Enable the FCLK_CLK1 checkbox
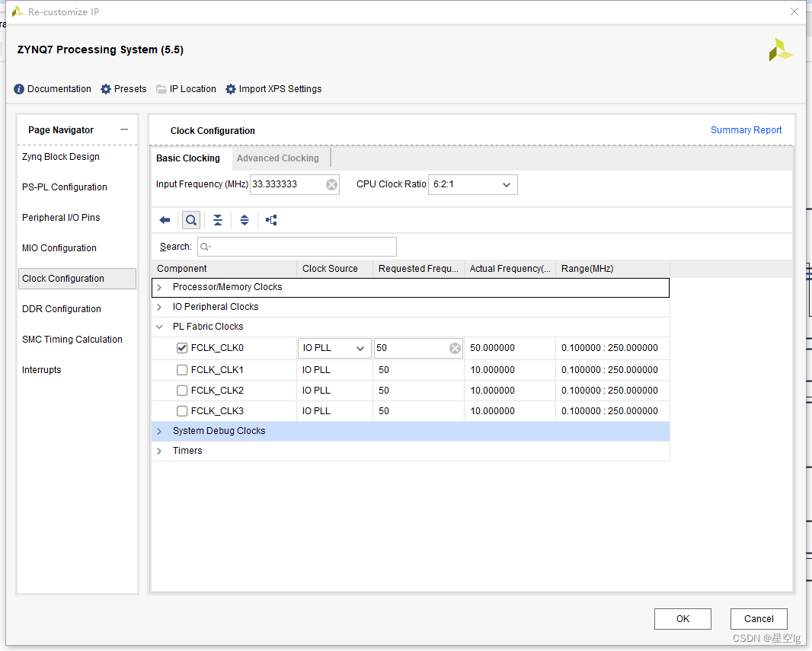 click(182, 370)
